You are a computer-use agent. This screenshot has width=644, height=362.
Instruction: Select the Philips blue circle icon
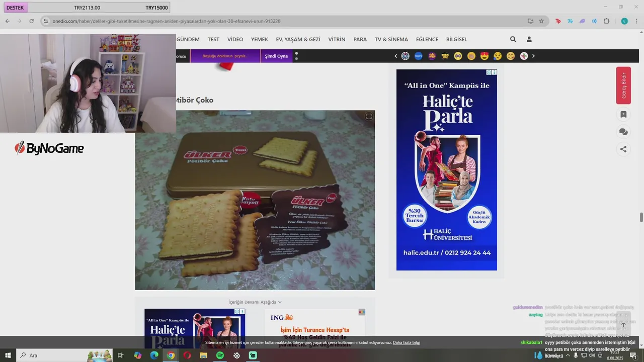pos(418,56)
